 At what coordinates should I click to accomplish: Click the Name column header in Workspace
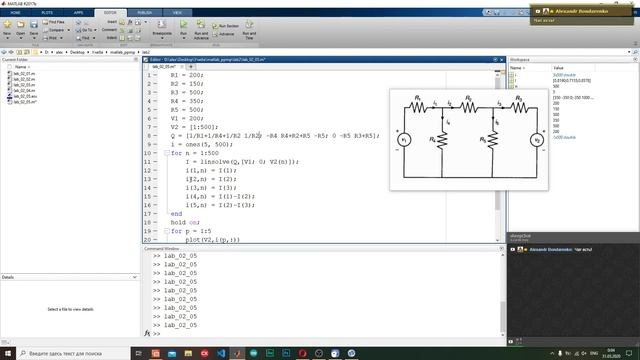tap(517, 68)
